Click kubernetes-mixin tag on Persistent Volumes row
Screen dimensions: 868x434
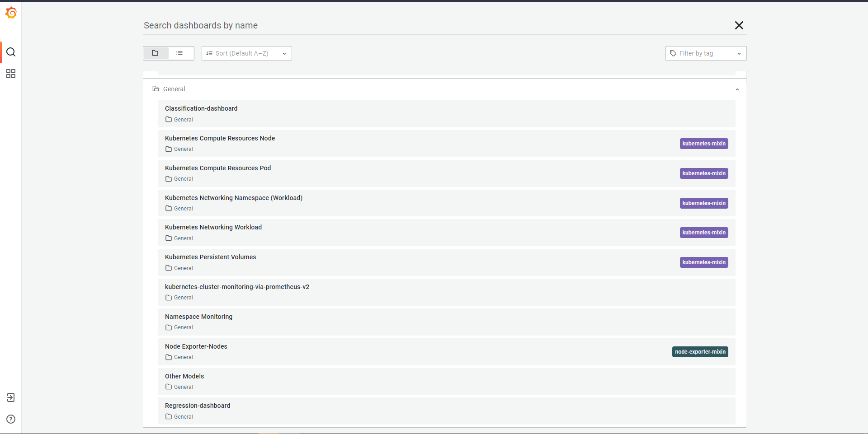coord(704,262)
